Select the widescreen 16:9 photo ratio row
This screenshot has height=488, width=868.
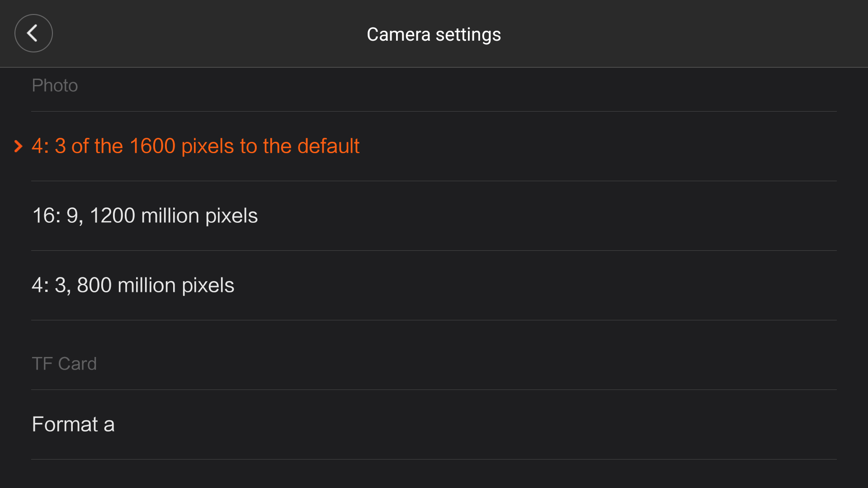434,216
